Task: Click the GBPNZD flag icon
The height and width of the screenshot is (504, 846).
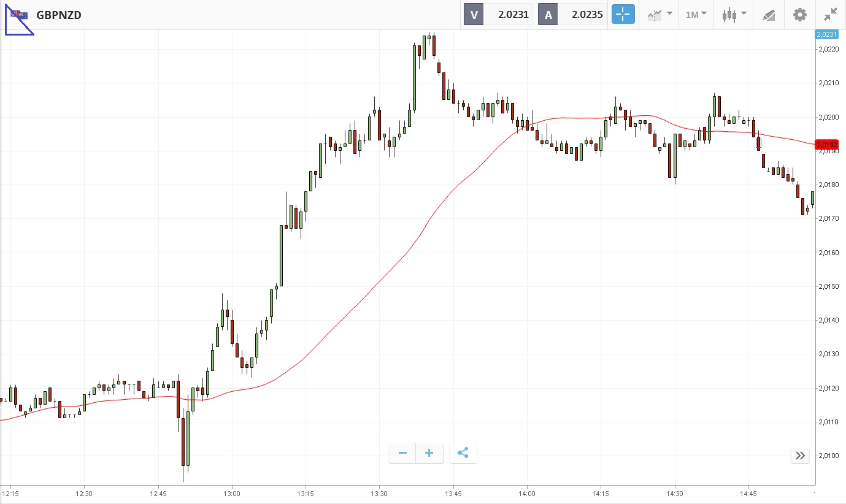Action: tap(19, 14)
